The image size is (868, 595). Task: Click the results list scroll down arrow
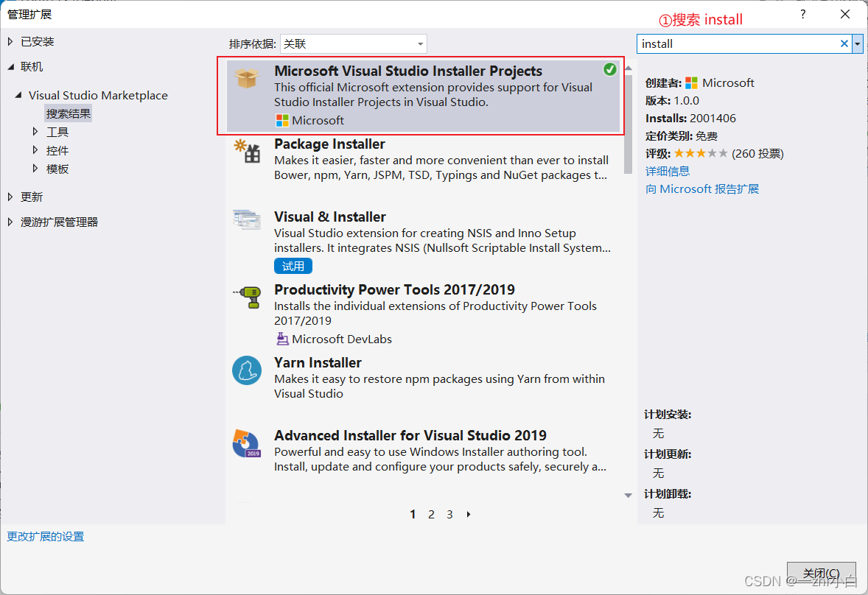(629, 496)
